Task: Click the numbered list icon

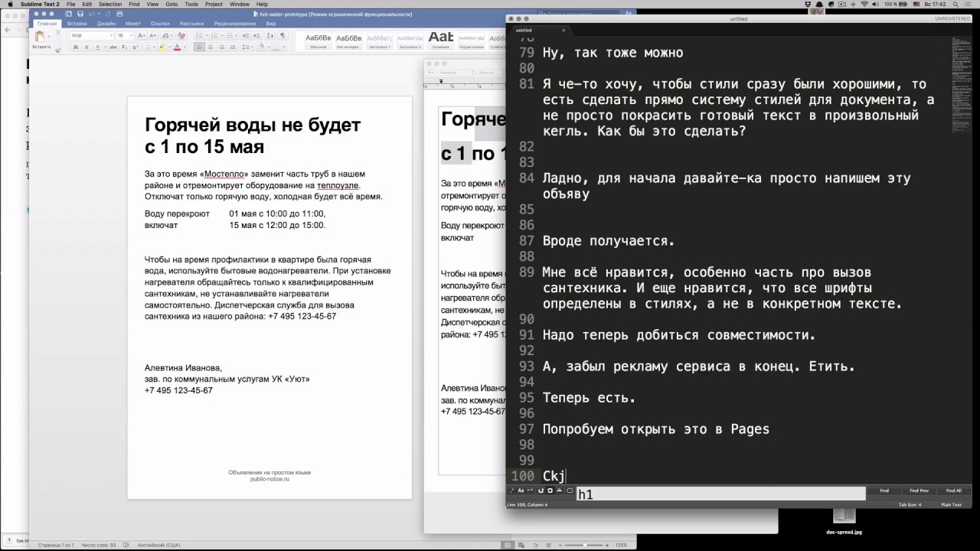Action: (x=214, y=36)
